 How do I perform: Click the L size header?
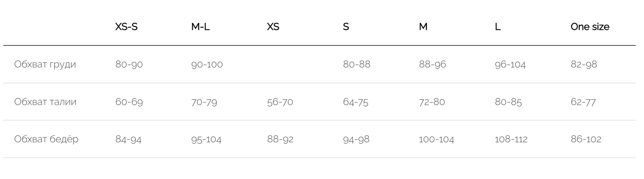[x=498, y=27]
